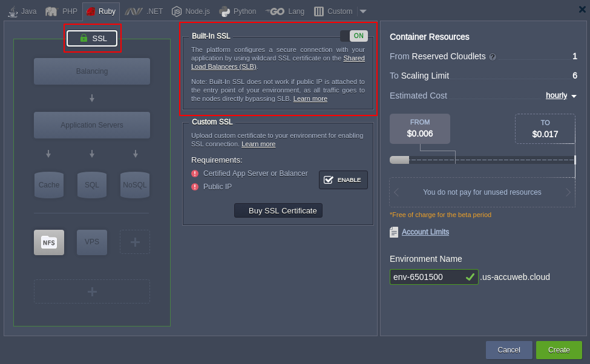Expand the additional languages dropdown arrow
Image resolution: width=590 pixels, height=364 pixels.
pos(362,11)
